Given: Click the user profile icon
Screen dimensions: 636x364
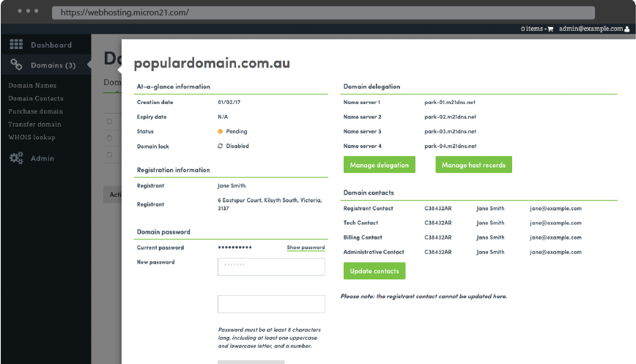Looking at the screenshot, I should click(626, 29).
